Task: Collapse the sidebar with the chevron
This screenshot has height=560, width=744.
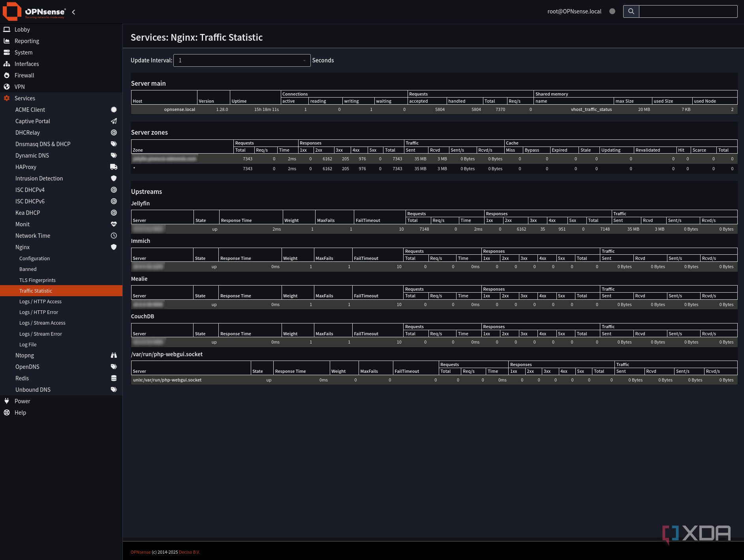Action: 73,12
